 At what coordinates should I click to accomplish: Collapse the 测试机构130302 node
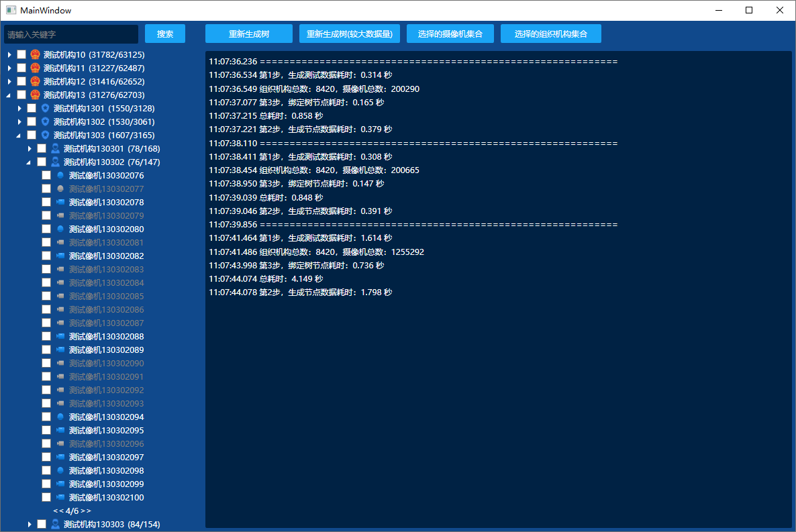tap(29, 162)
